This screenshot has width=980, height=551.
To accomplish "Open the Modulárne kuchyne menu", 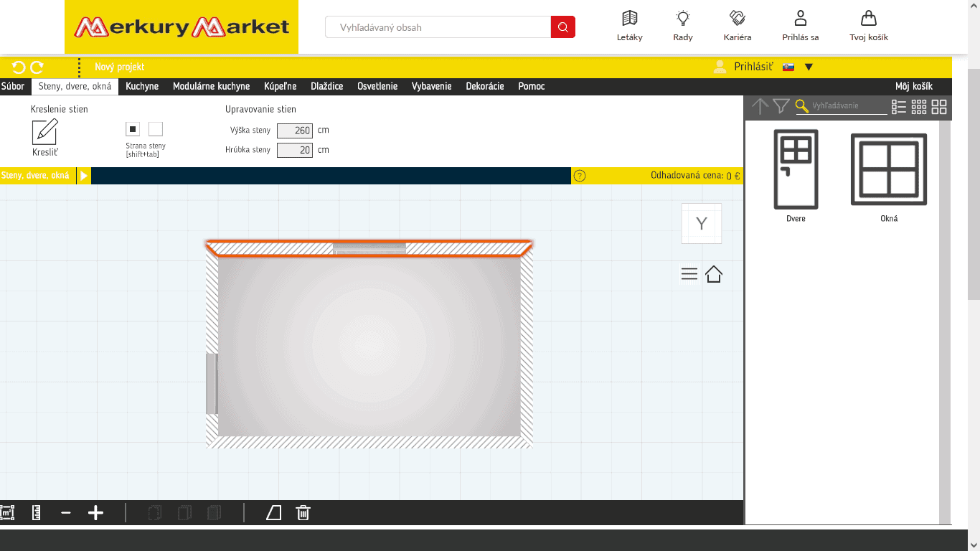I will pos(212,86).
